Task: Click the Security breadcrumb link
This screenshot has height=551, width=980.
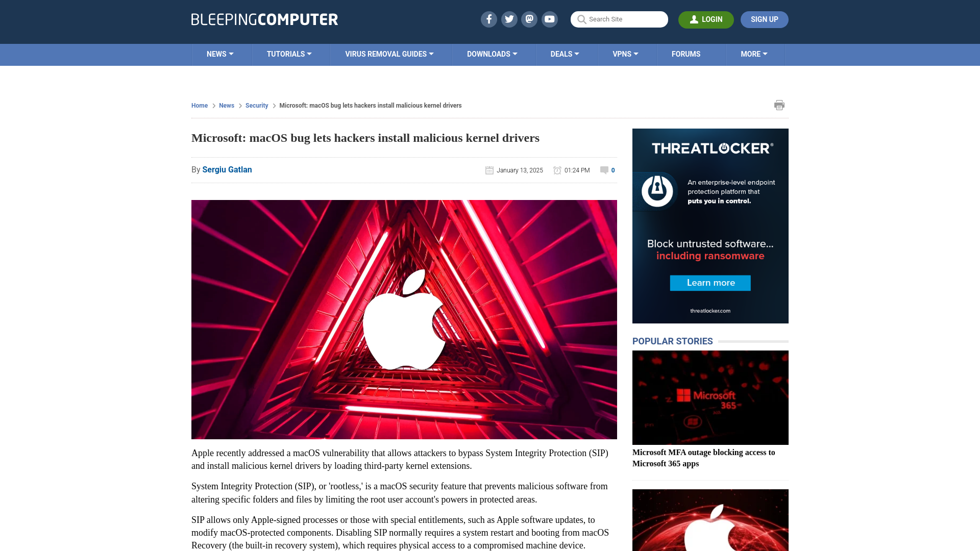Action: click(257, 105)
